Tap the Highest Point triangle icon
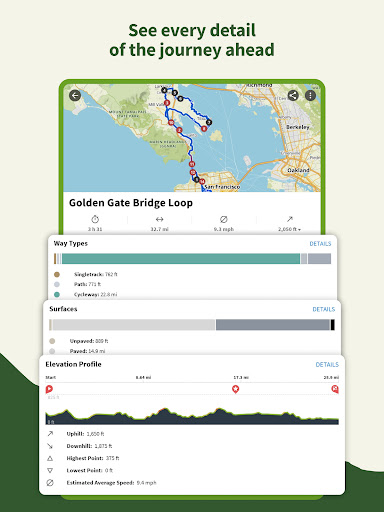The height and width of the screenshot is (512, 384). (50, 458)
